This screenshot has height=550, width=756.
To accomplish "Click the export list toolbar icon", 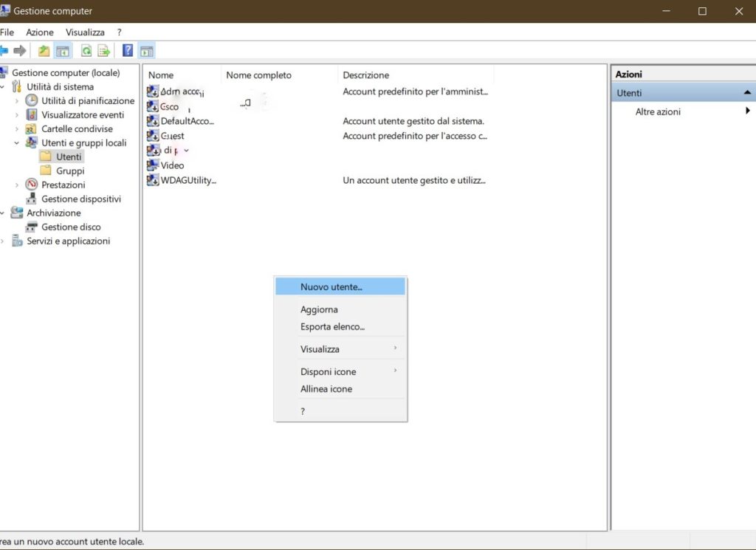I will tap(104, 51).
